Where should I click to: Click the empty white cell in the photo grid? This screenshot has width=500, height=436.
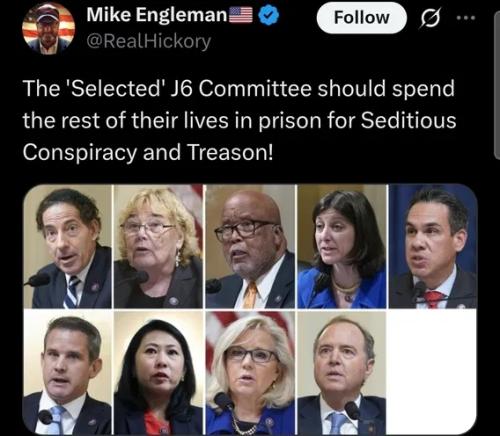click(x=432, y=372)
